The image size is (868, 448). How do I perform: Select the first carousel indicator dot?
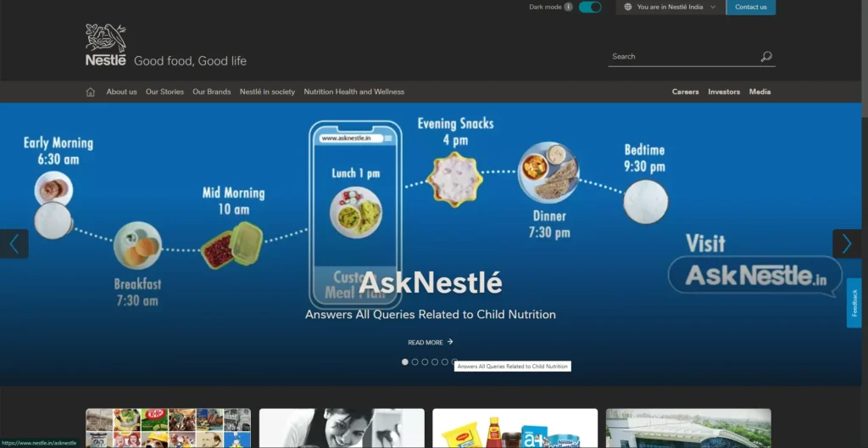coord(404,362)
